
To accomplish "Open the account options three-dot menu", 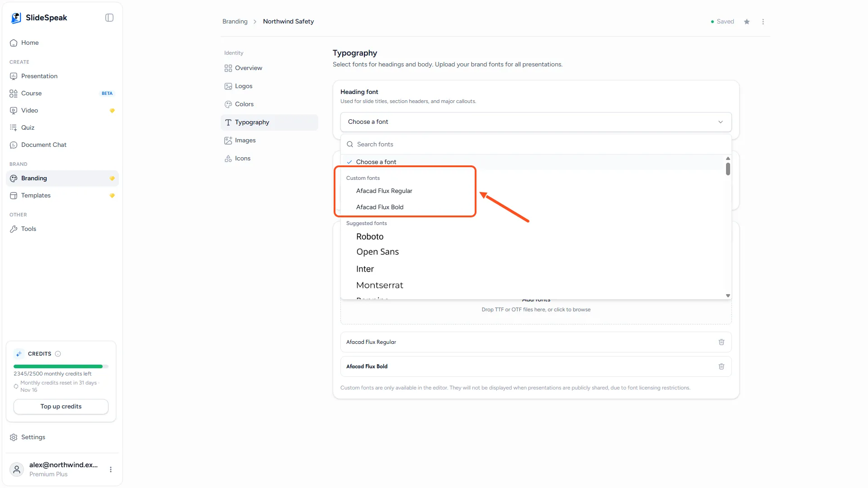I will pyautogui.click(x=111, y=469).
